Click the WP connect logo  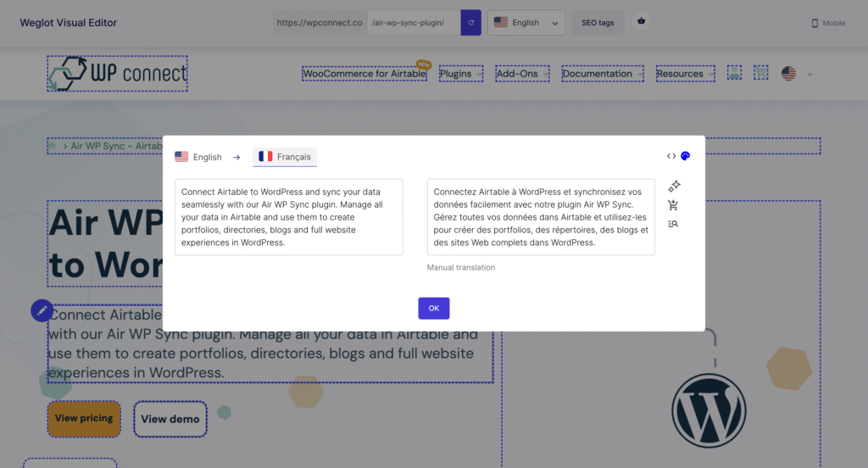click(117, 73)
